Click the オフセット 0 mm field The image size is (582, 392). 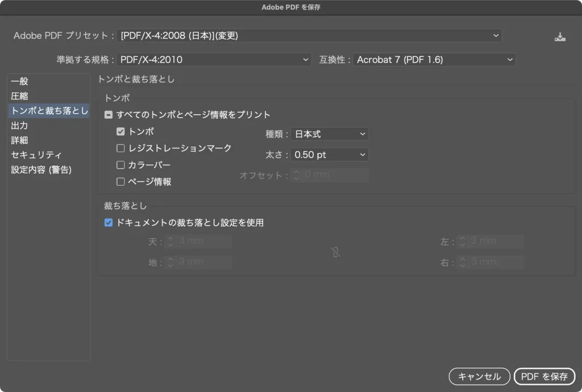335,175
